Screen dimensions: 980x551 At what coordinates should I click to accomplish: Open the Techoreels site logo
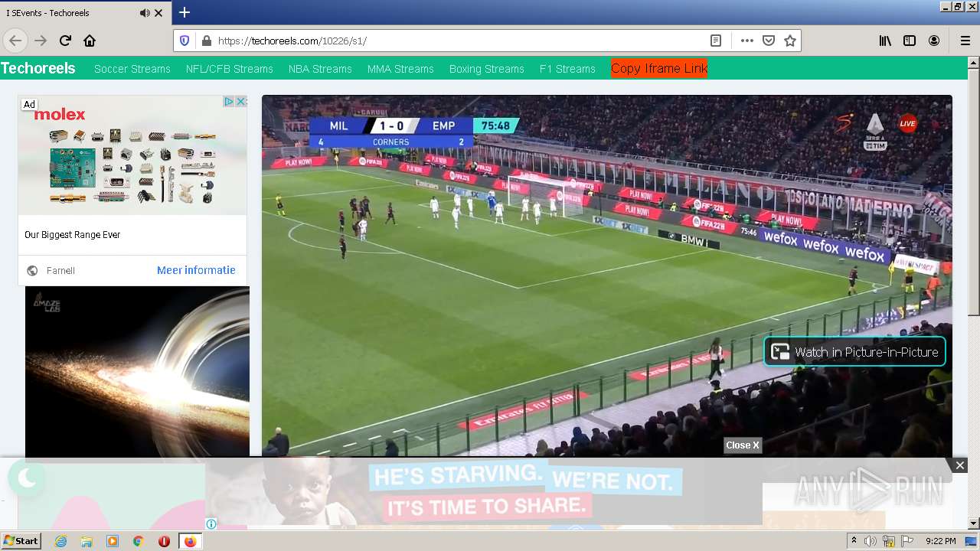(x=38, y=68)
